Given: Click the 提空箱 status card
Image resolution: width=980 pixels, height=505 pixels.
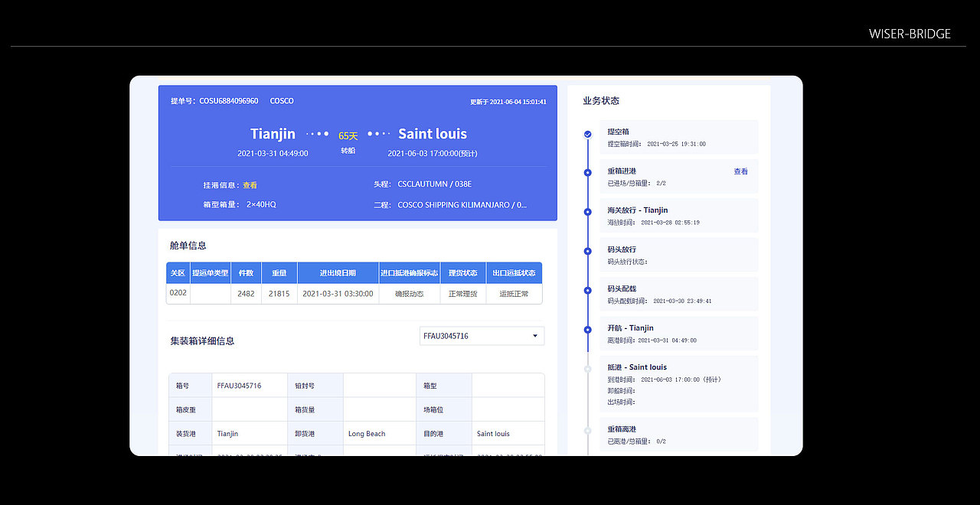Looking at the screenshot, I should click(x=678, y=138).
